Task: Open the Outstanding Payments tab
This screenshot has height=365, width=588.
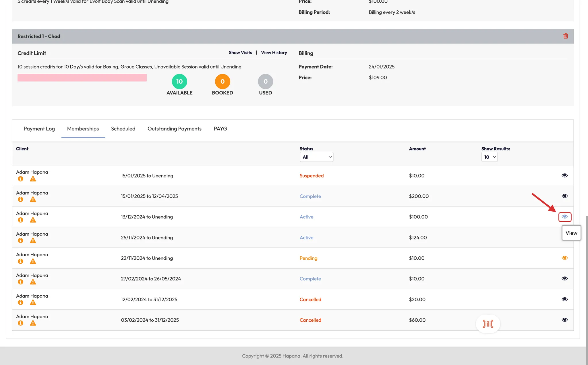Action: (174, 129)
